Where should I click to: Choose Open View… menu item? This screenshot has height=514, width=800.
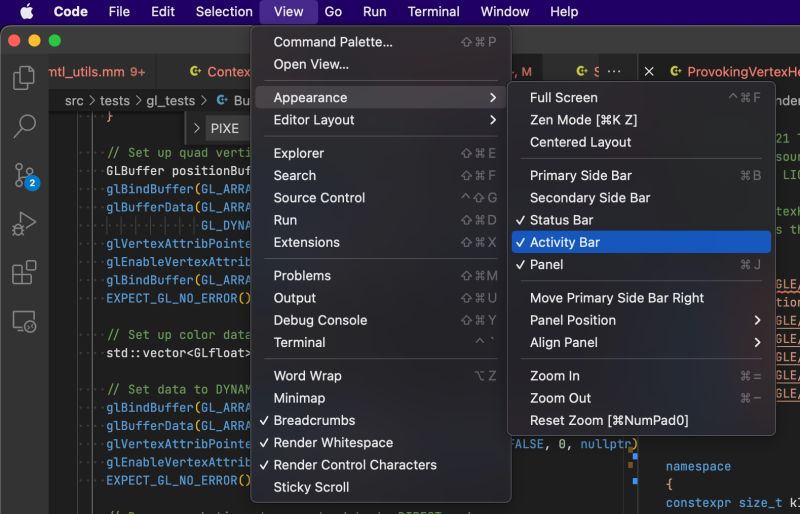point(380,64)
